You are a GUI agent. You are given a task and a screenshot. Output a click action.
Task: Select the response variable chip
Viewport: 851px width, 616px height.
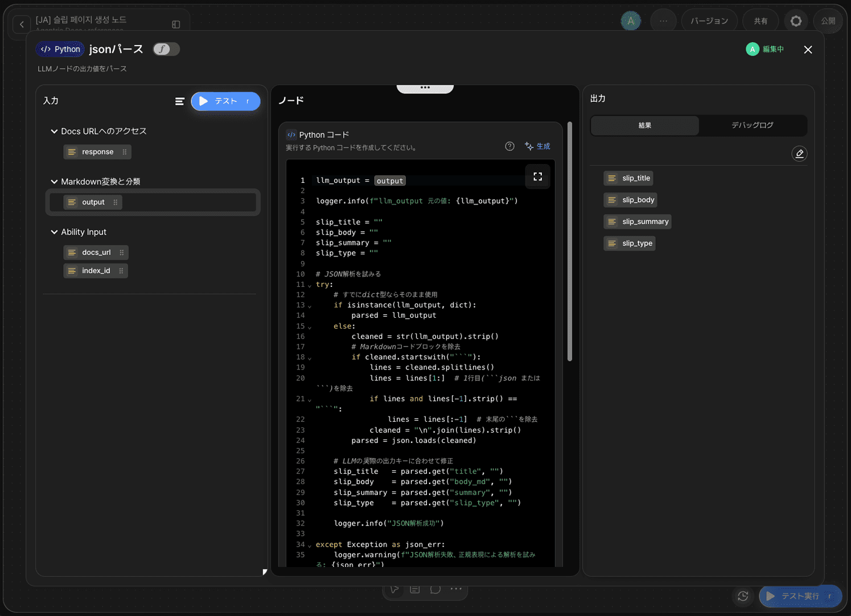(97, 152)
